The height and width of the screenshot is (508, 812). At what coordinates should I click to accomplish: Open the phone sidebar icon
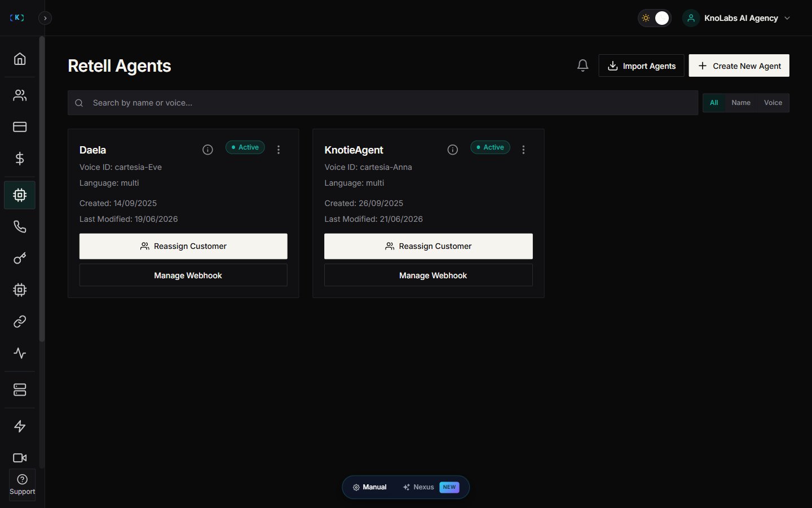[20, 227]
